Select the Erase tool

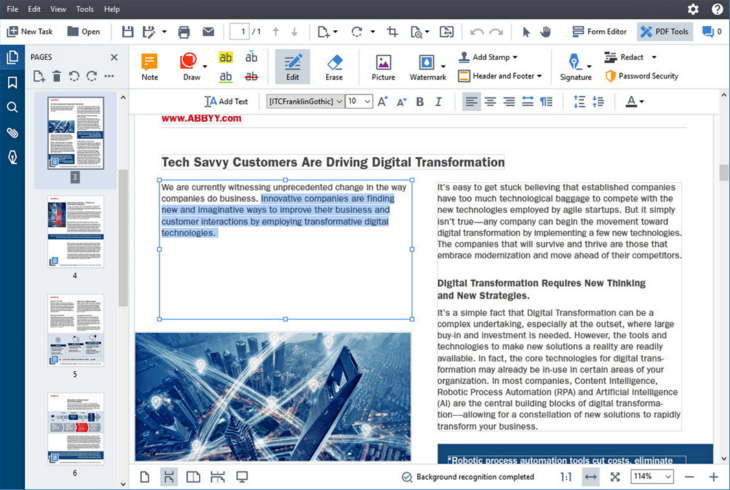click(334, 67)
